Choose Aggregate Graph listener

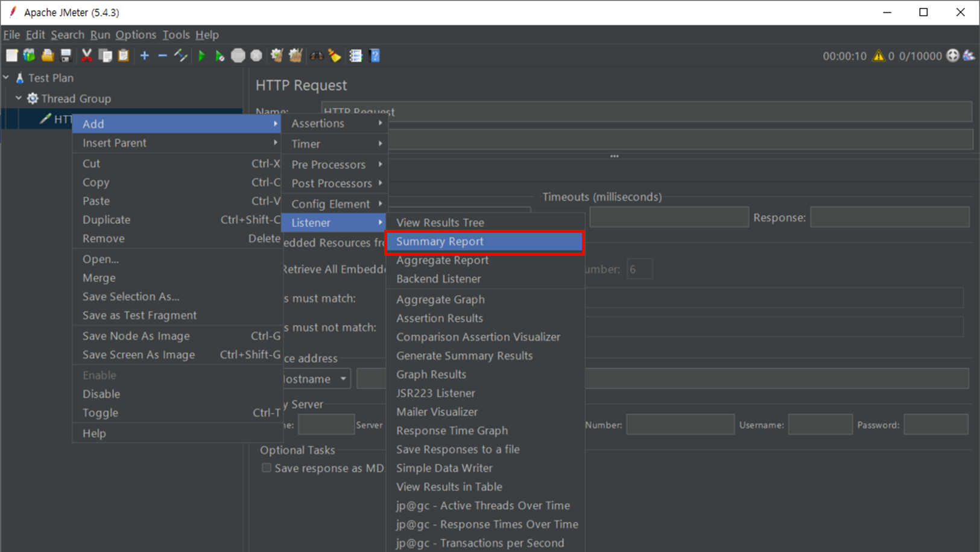coord(485,299)
